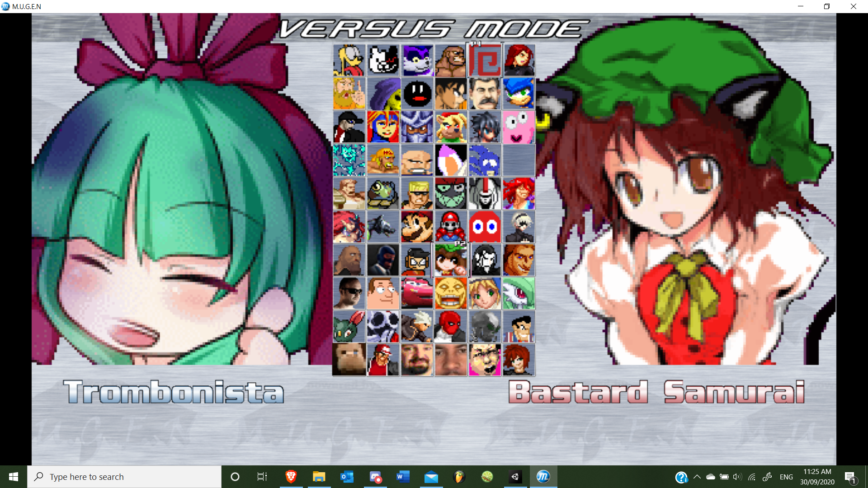Screen dimensions: 868x488
Task: Select the green grinning face with red hair
Action: click(x=451, y=194)
